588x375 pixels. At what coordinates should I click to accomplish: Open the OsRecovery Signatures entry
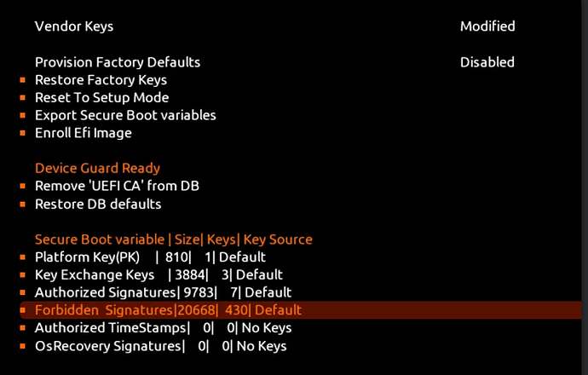(160, 346)
